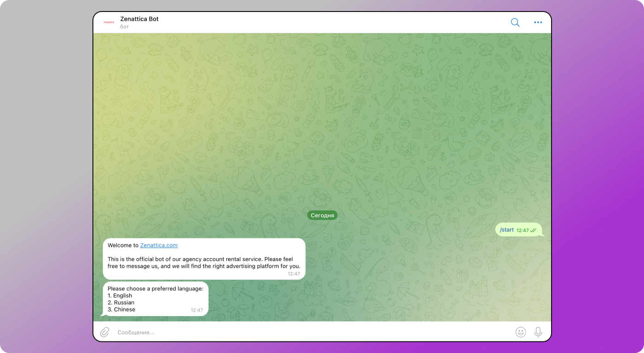
Task: Click the "3. Chinese" option line
Action: click(x=121, y=309)
